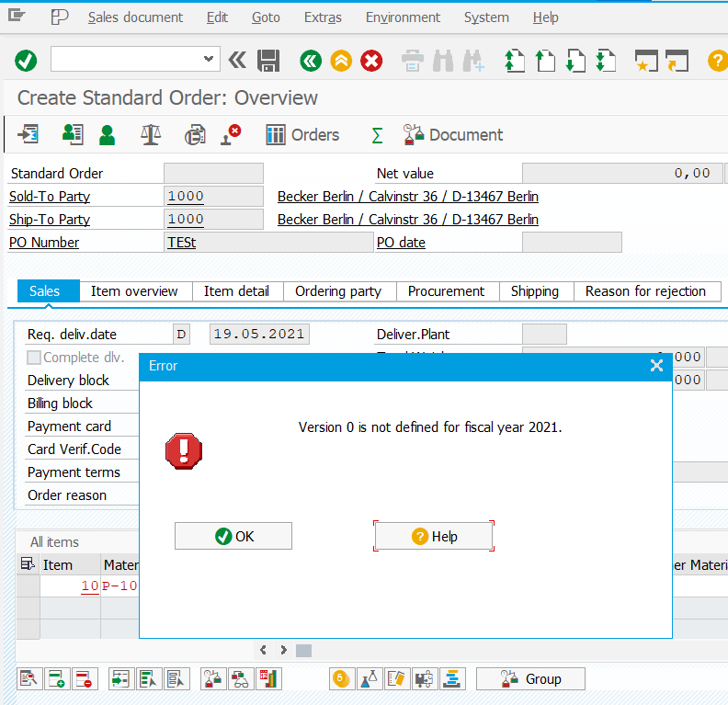728x705 pixels.
Task: Select item row 10 in the table
Action: coord(28,586)
